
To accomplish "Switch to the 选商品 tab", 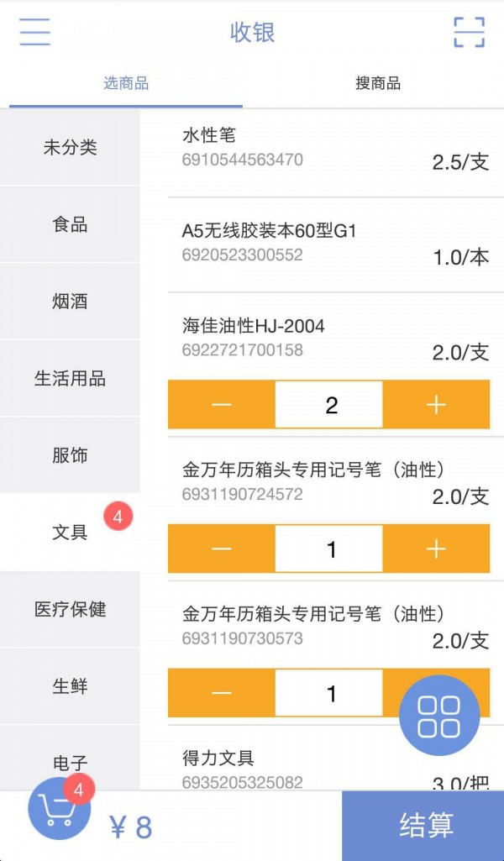I will pos(124,83).
